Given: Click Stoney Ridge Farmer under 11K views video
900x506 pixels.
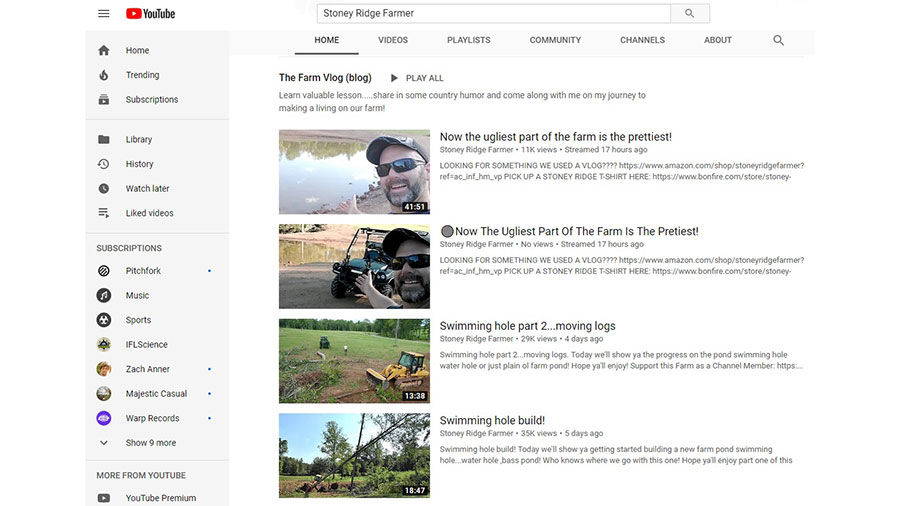Looking at the screenshot, I should click(476, 150).
